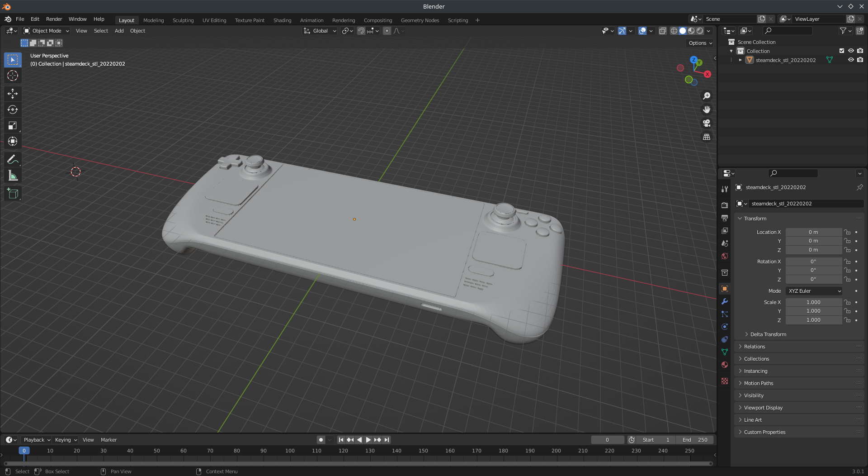Switch to the Modeling workspace tab

[153, 20]
